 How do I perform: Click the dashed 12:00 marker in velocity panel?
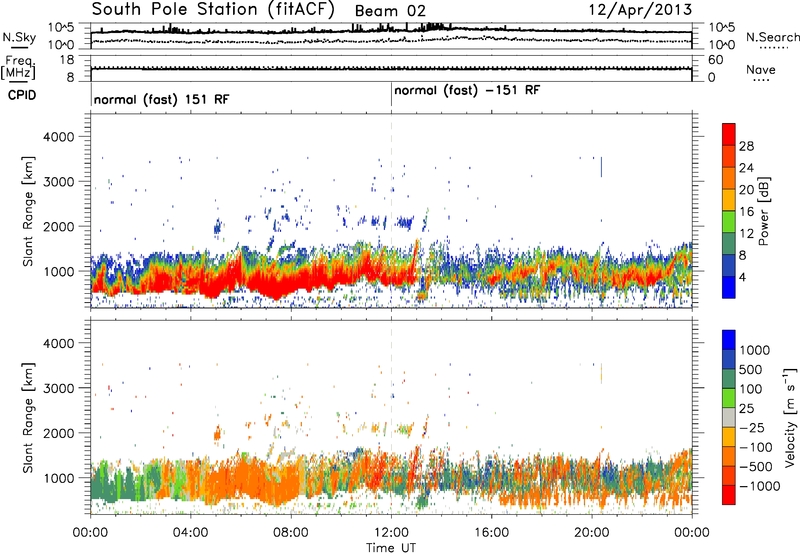391,417
